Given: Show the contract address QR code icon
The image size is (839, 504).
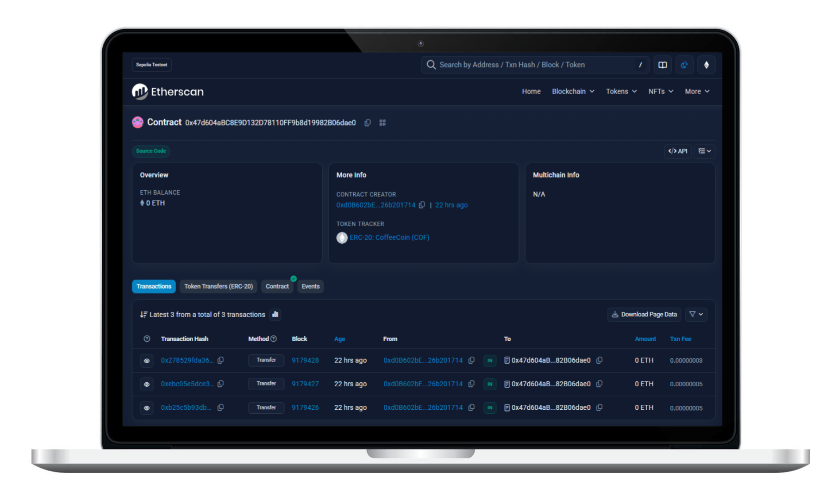Looking at the screenshot, I should click(383, 123).
